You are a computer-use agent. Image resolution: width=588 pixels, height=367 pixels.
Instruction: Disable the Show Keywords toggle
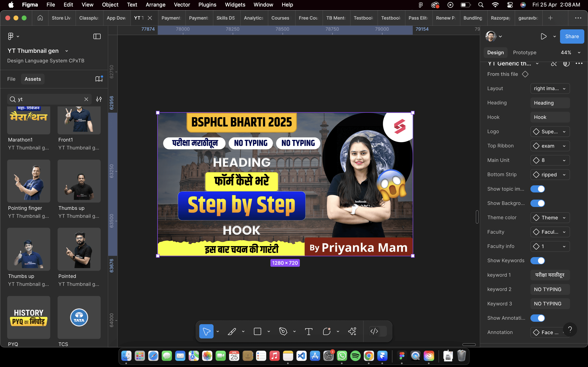pyautogui.click(x=537, y=261)
